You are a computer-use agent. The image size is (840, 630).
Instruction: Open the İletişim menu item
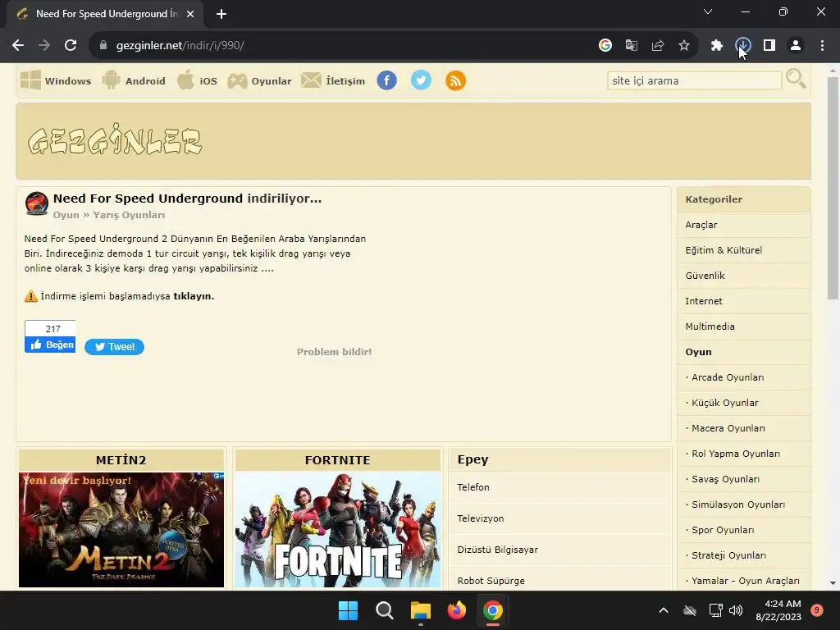333,81
